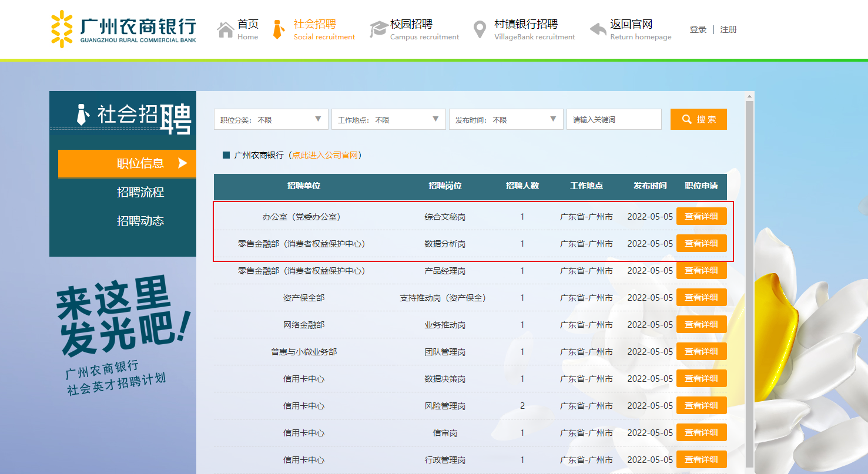Image resolution: width=868 pixels, height=474 pixels.
Task: Click the return homepage arrow icon
Action: (x=598, y=29)
